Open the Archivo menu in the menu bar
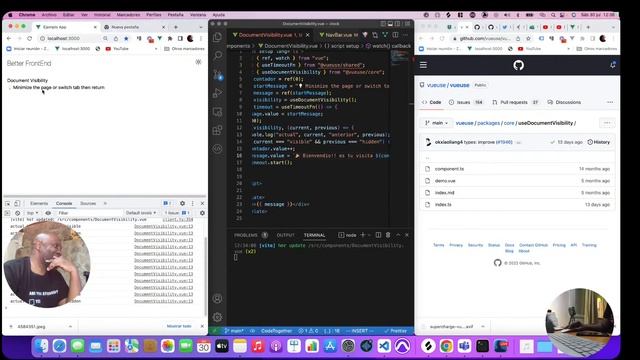This screenshot has height=360, width=640. click(49, 15)
